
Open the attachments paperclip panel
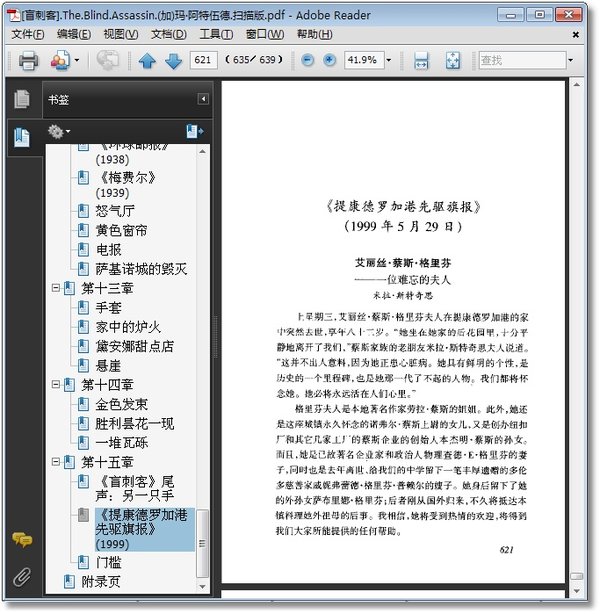[x=22, y=576]
